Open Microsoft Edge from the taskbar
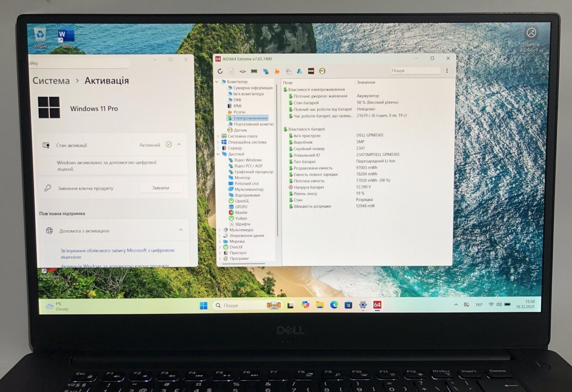The image size is (572, 392). [x=334, y=305]
